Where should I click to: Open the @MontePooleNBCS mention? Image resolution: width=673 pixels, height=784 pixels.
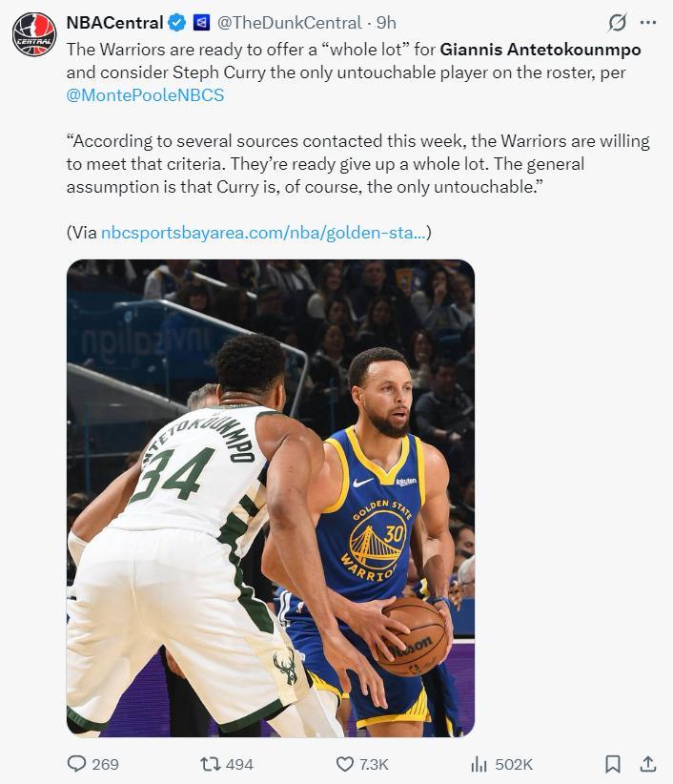click(145, 95)
